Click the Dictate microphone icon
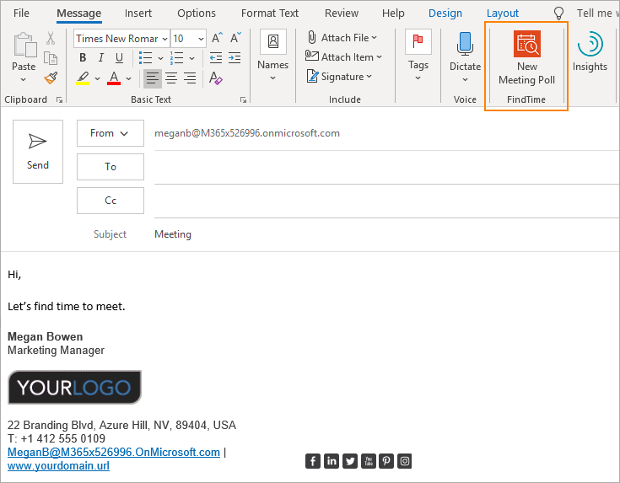This screenshot has height=483, width=620. 465,44
